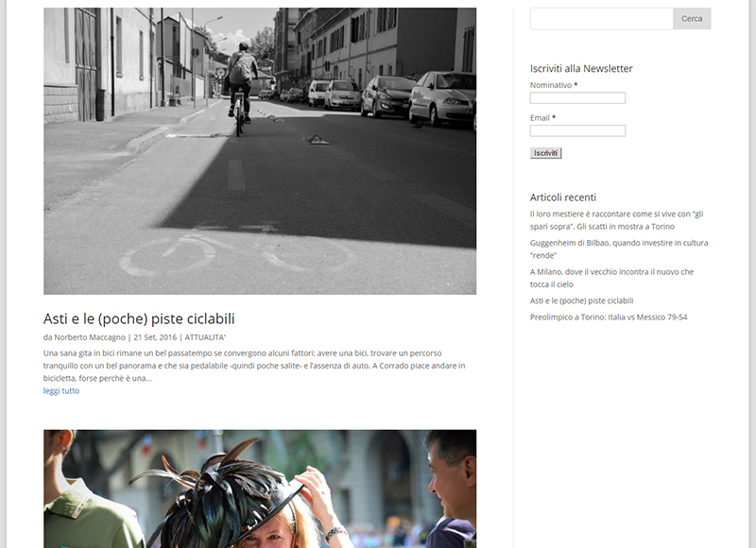Open sidebar link 'Asti e le (poche) piste ciclabili'

[x=581, y=300]
